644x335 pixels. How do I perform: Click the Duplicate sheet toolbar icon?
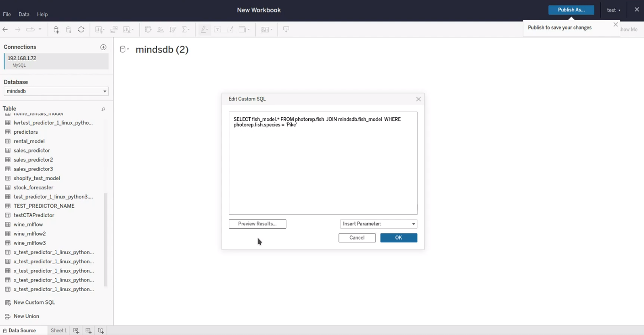point(114,30)
